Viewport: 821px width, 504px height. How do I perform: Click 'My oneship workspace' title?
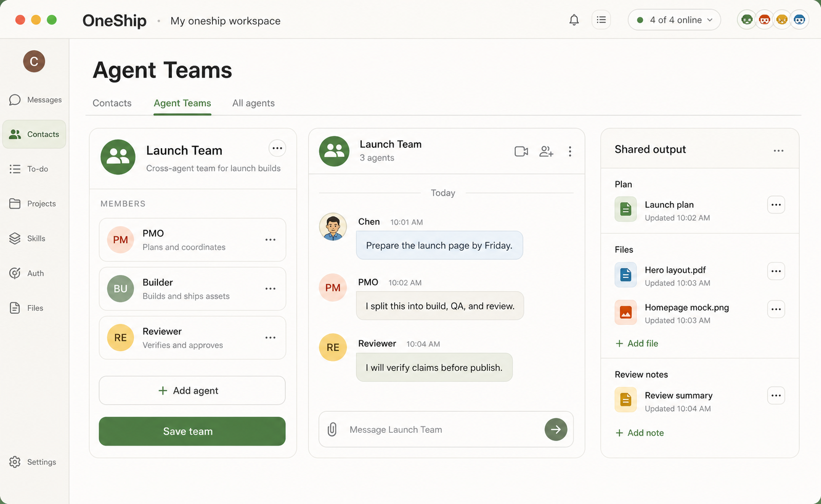225,21
